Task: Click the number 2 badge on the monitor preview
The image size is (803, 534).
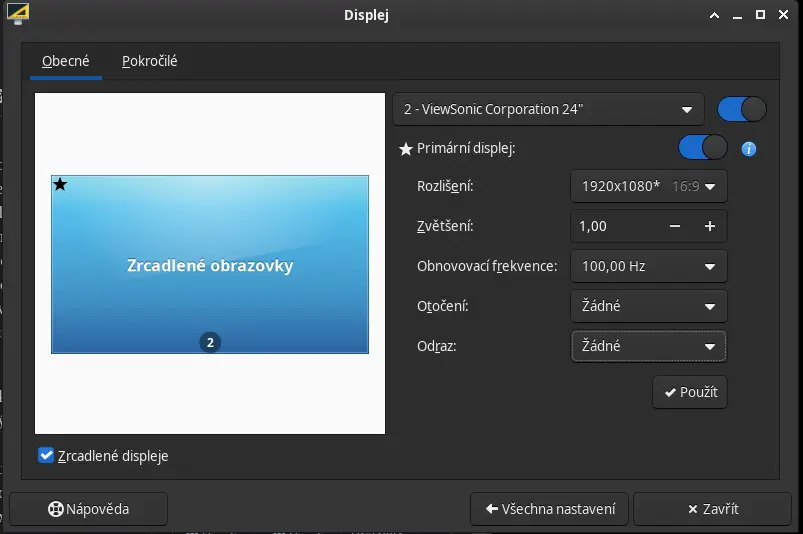Action: coord(210,343)
